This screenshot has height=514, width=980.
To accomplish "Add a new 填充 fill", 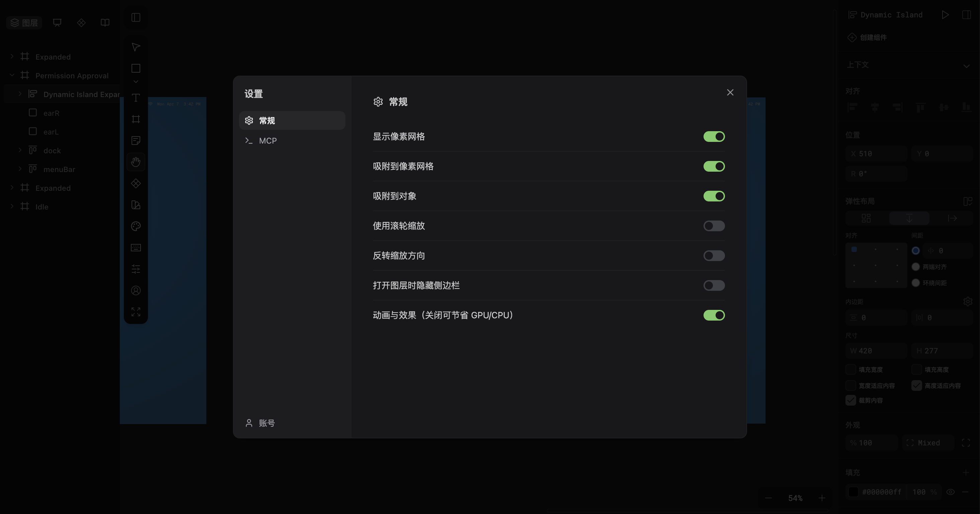I will pyautogui.click(x=966, y=473).
